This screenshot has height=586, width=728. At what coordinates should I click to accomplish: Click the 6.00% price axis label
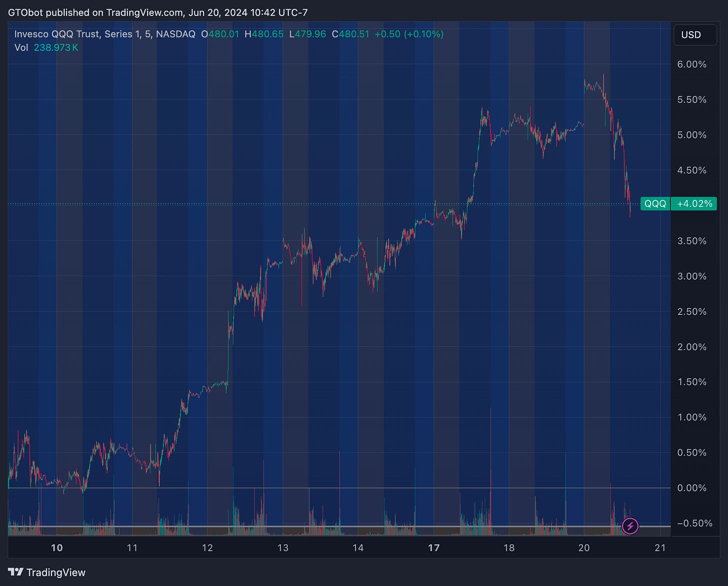pyautogui.click(x=692, y=64)
